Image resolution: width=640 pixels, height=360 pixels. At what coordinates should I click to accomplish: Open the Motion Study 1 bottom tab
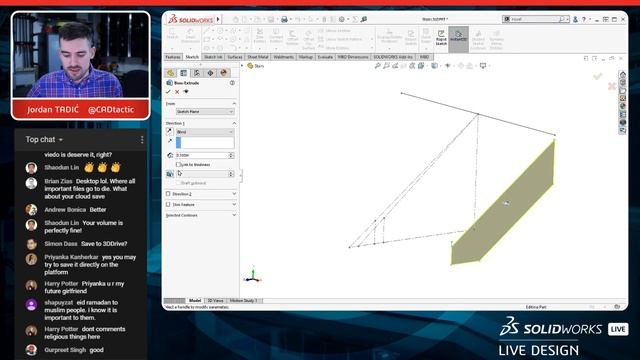pos(244,301)
